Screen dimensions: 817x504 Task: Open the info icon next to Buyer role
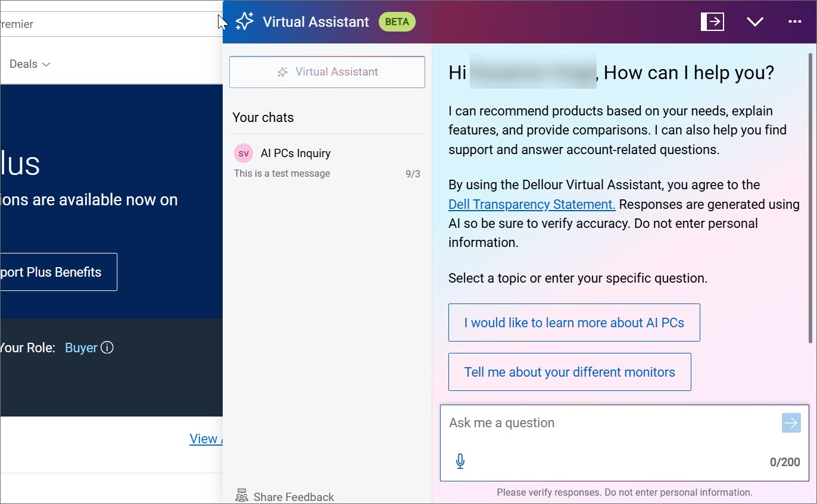107,348
